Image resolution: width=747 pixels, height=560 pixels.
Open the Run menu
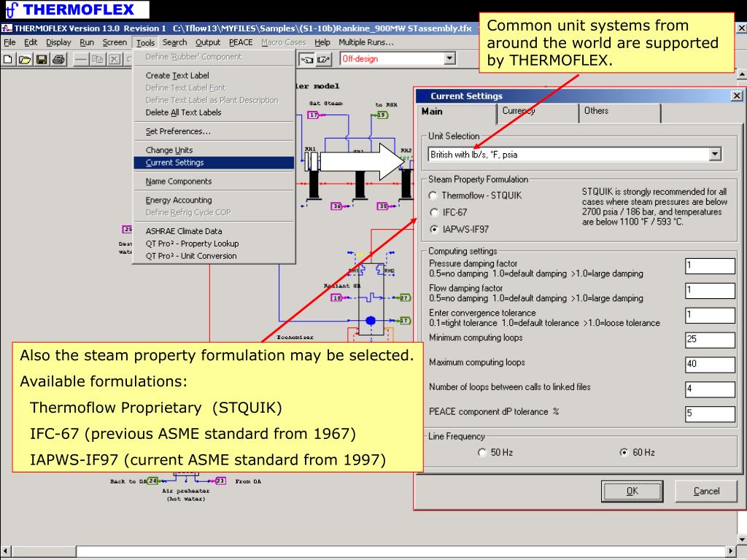[87, 42]
